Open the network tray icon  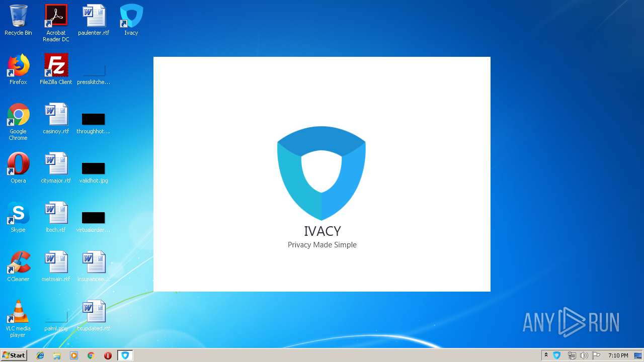coord(572,355)
